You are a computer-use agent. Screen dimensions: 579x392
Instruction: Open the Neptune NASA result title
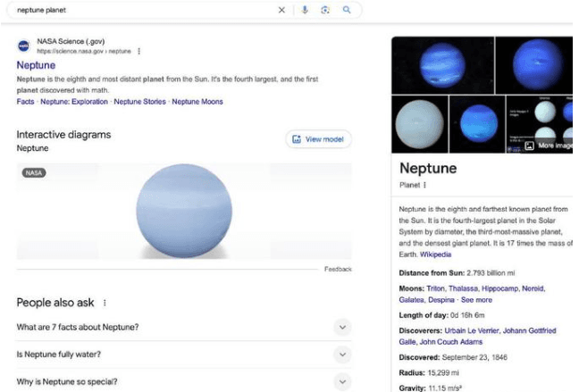tap(36, 65)
